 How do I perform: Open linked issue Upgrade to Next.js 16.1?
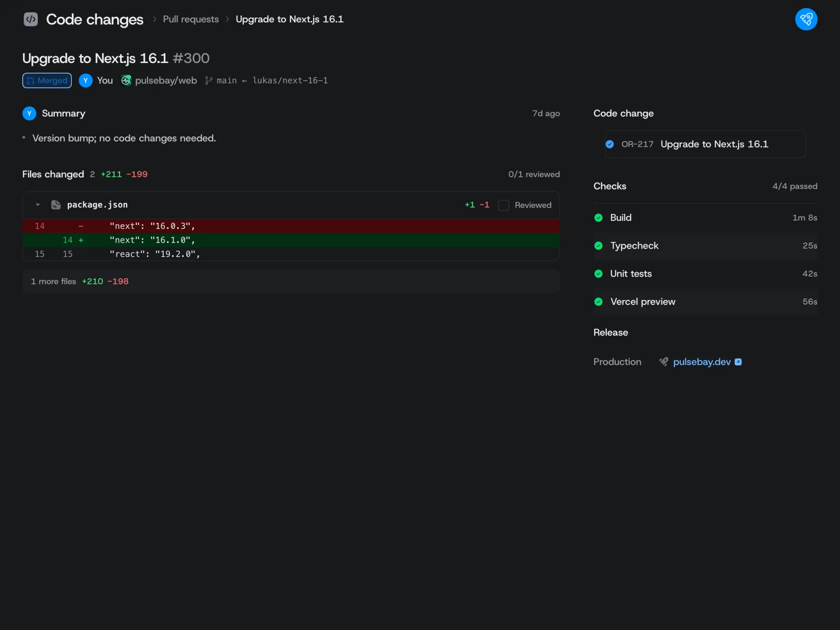pyautogui.click(x=705, y=144)
